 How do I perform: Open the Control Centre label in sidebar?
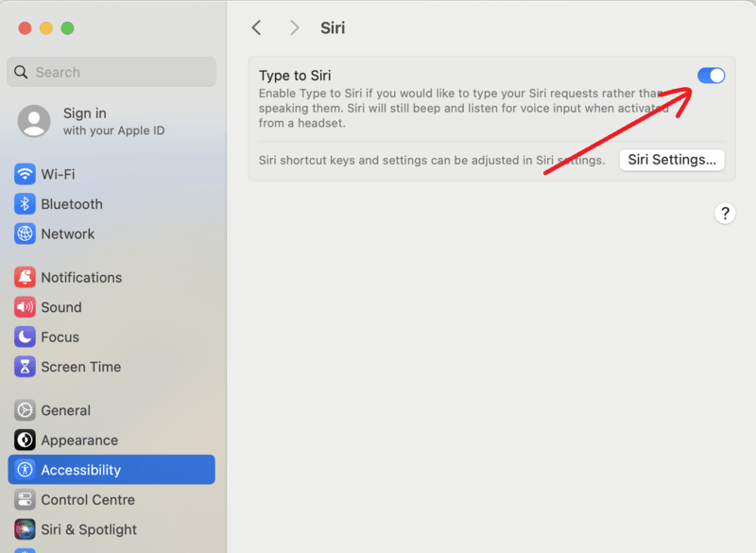tap(88, 500)
